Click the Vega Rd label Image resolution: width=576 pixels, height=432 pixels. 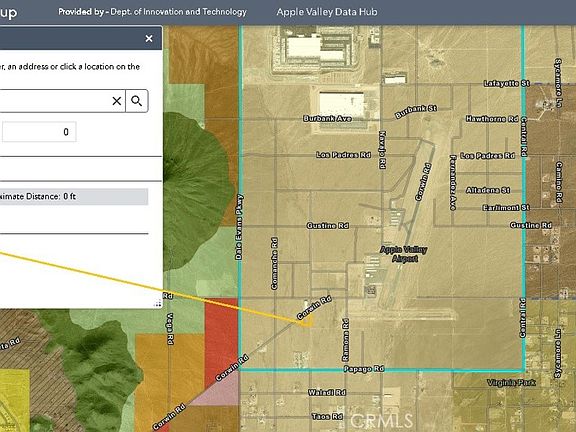click(x=170, y=329)
